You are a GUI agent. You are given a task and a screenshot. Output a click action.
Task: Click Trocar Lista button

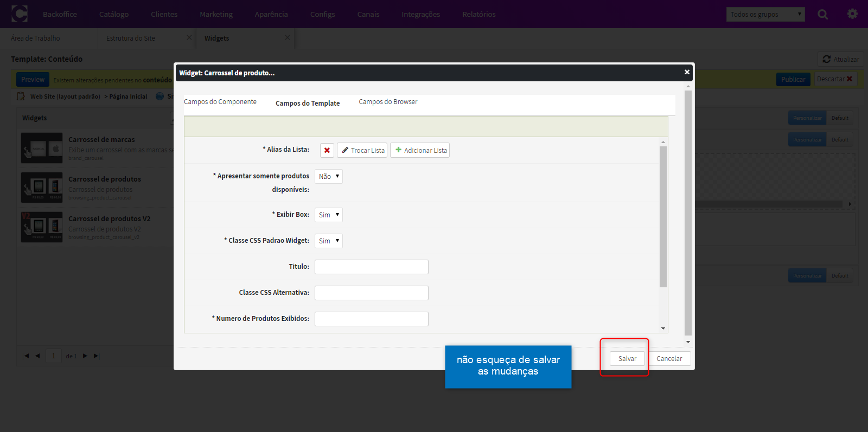(x=362, y=150)
